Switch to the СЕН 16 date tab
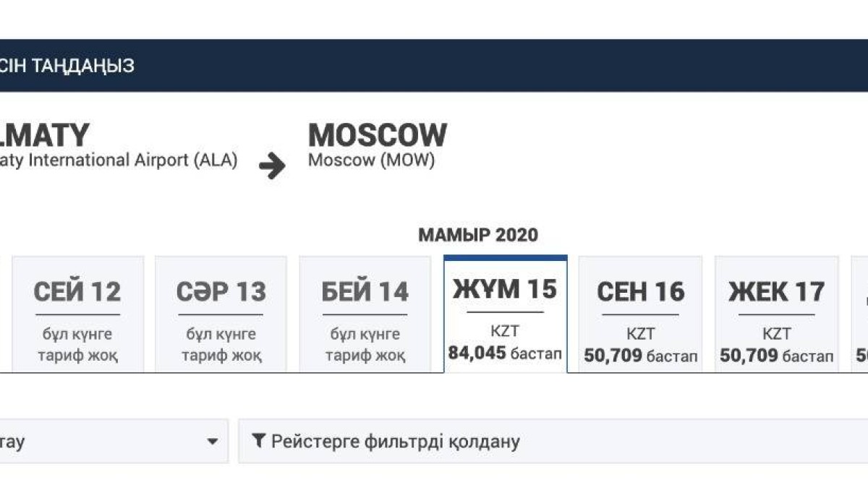The width and height of the screenshot is (868, 488). click(640, 314)
